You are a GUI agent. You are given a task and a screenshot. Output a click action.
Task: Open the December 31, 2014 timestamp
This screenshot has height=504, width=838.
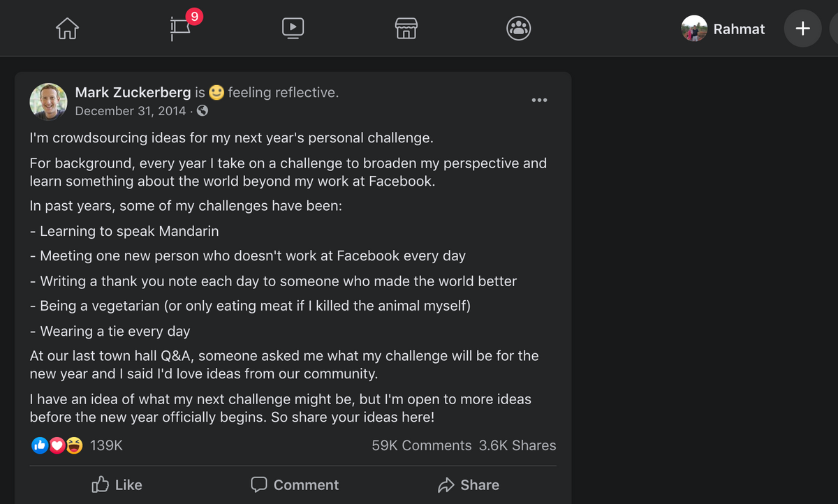point(131,111)
